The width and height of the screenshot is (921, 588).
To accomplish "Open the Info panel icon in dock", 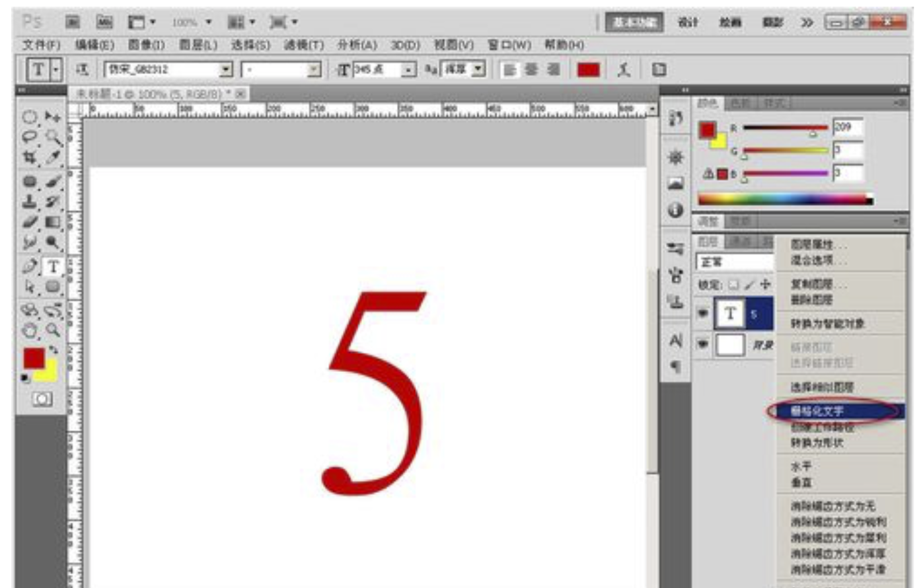I will pos(675,210).
